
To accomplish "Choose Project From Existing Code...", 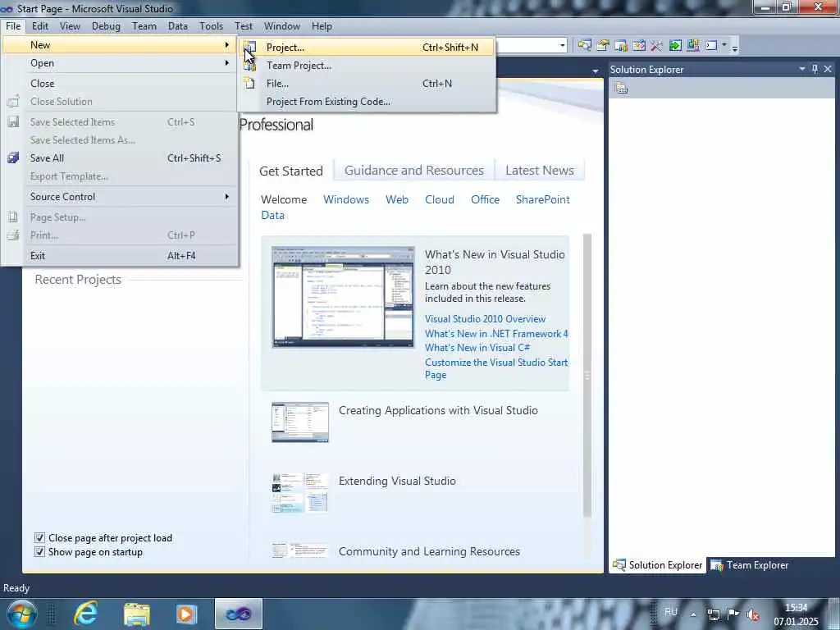I will (x=367, y=101).
